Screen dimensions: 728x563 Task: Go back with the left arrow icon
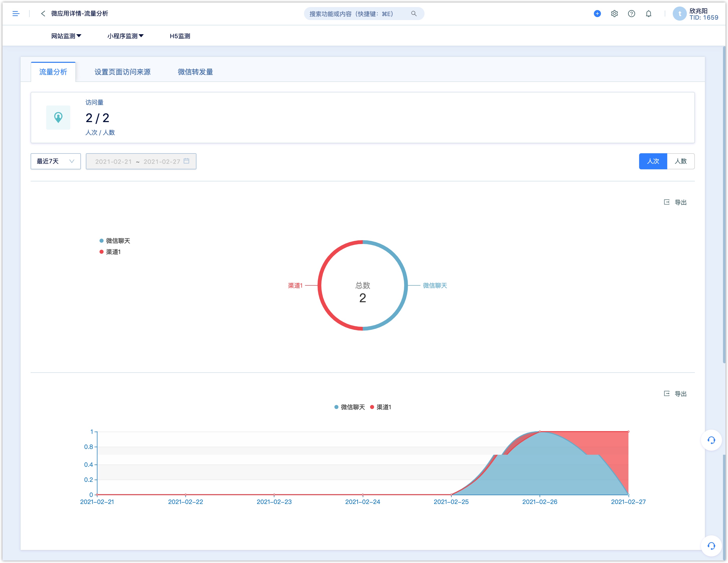click(x=43, y=14)
